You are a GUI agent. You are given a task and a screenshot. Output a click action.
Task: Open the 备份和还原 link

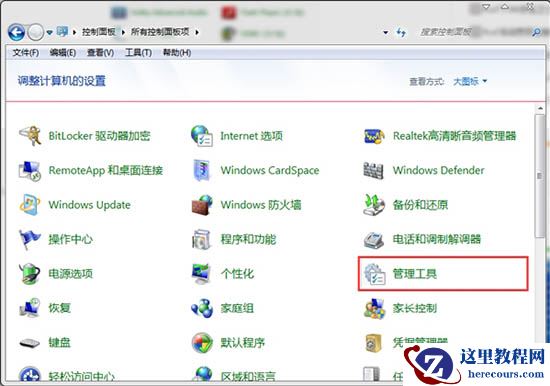click(x=420, y=205)
